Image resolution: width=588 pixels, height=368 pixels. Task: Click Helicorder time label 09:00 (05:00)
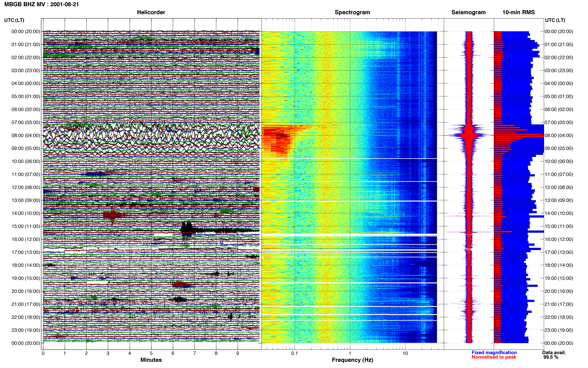pos(26,148)
